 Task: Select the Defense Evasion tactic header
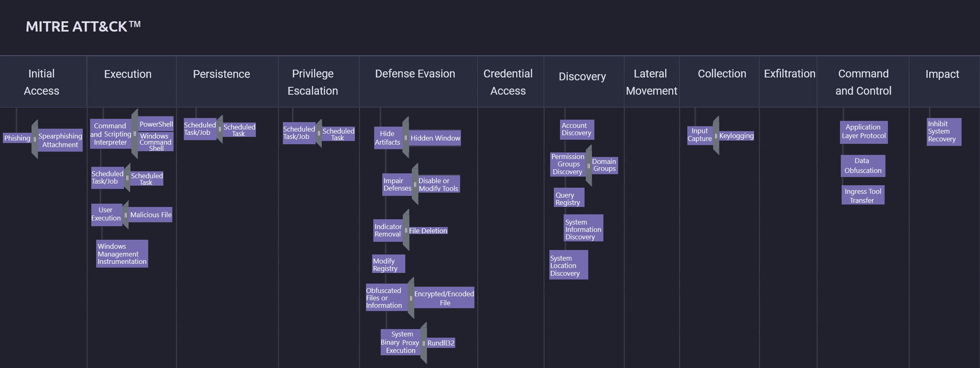tap(415, 74)
